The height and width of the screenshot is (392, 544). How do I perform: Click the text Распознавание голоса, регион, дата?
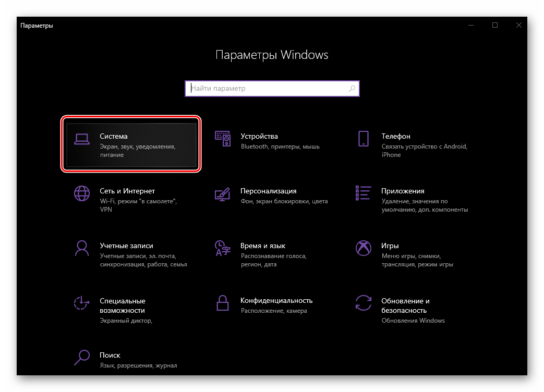click(274, 260)
